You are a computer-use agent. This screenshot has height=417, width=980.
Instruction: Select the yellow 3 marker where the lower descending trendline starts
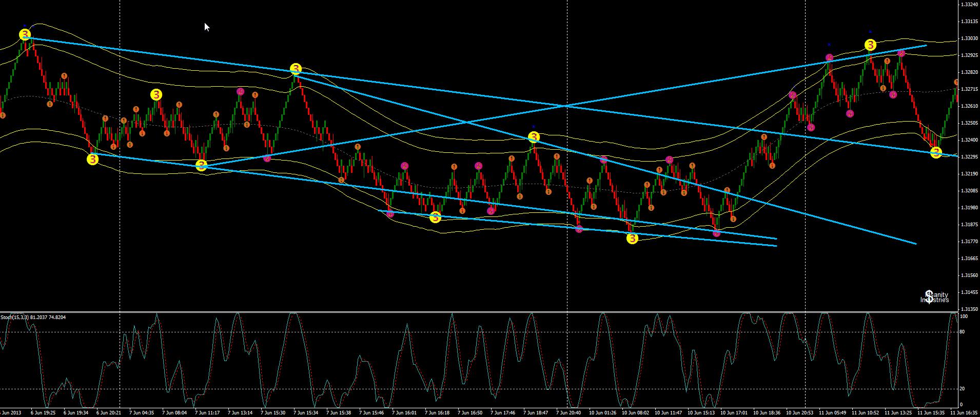click(x=92, y=159)
